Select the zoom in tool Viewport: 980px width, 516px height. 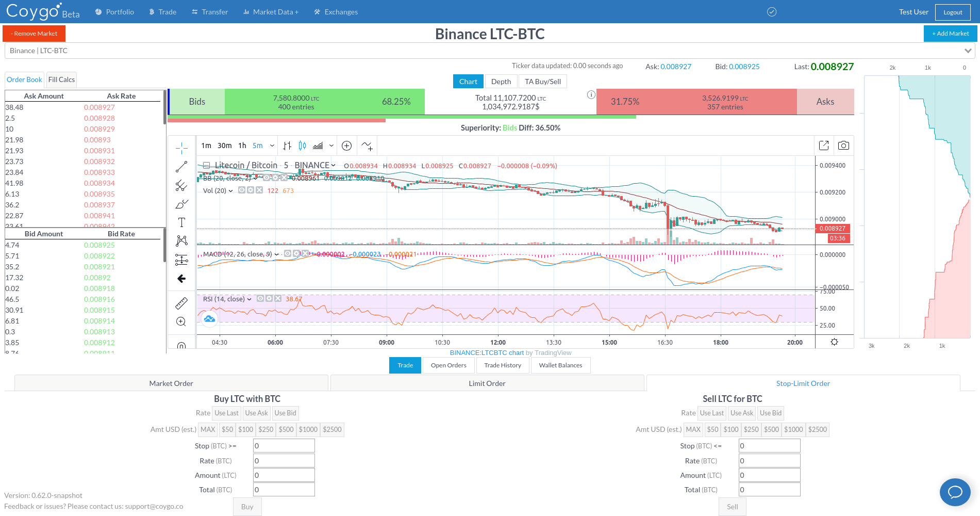click(181, 321)
